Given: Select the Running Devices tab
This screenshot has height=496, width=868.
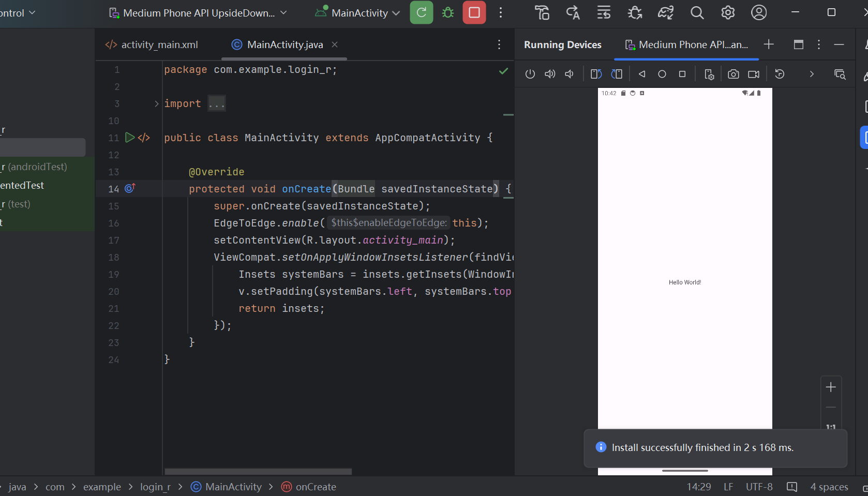Looking at the screenshot, I should (x=562, y=44).
